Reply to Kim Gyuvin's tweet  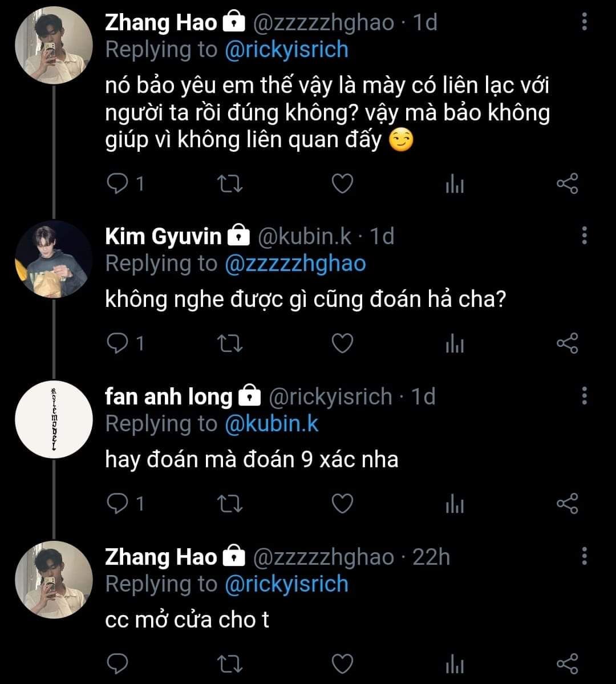[x=117, y=343]
